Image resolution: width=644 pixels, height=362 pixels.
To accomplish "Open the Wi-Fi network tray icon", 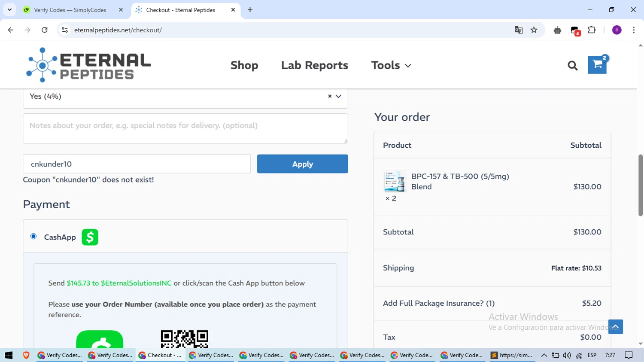I will (579, 355).
